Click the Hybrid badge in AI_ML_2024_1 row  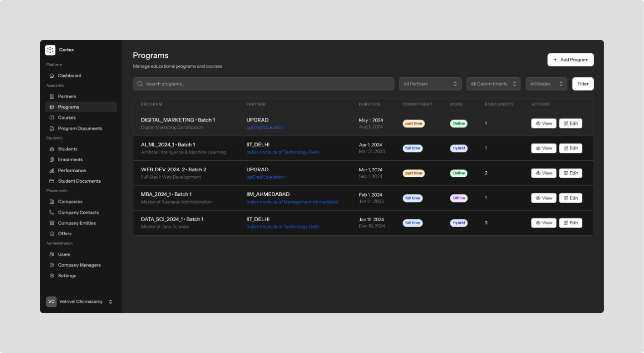pyautogui.click(x=459, y=148)
